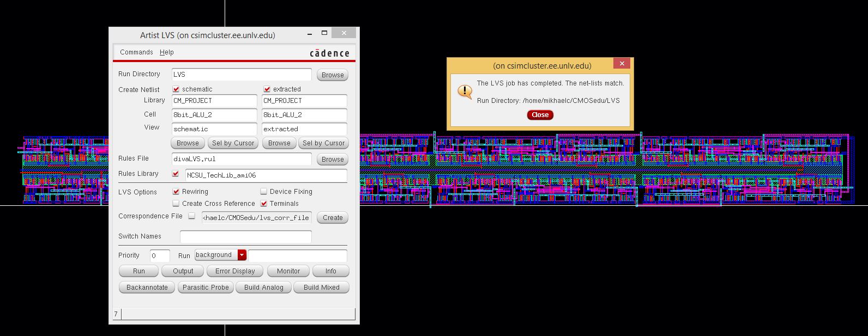Uncheck the Terminals option
This screenshot has height=336, width=868.
264,204
